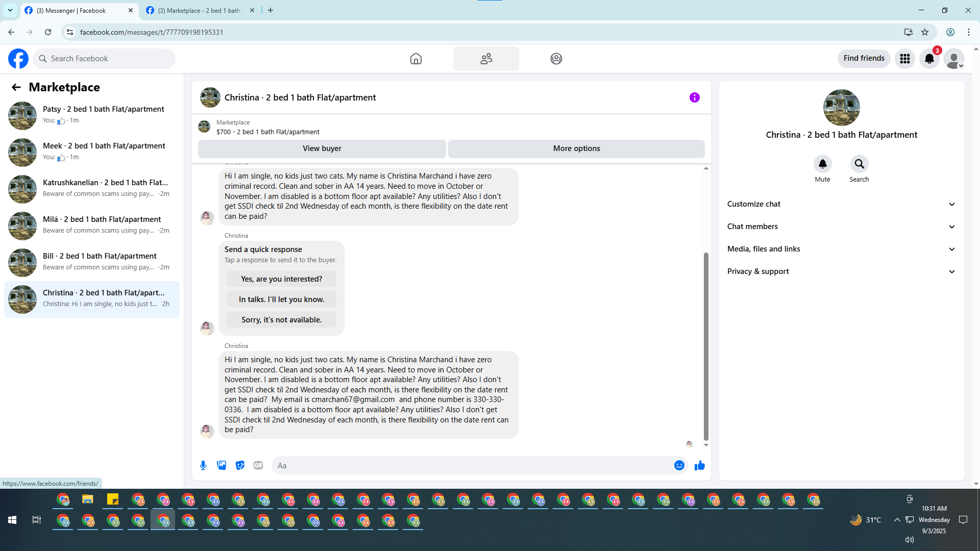Open a new browser tab
The height and width of the screenshot is (551, 980).
[x=271, y=10]
